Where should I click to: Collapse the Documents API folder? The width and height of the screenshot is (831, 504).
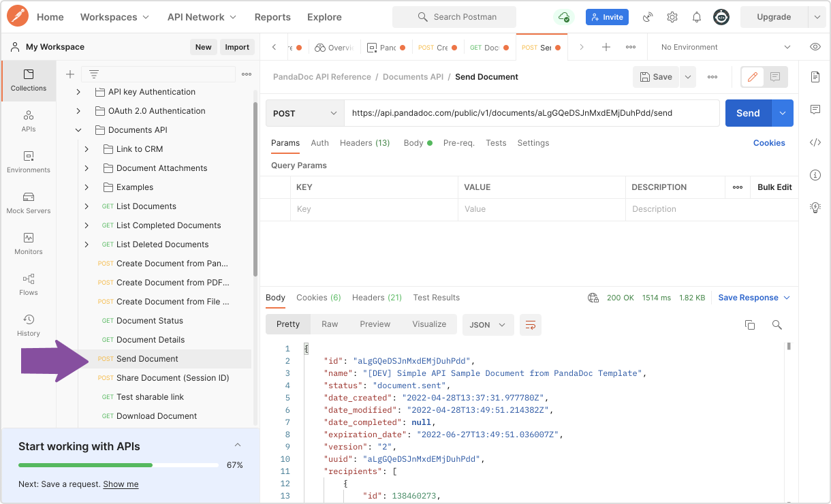pos(78,130)
